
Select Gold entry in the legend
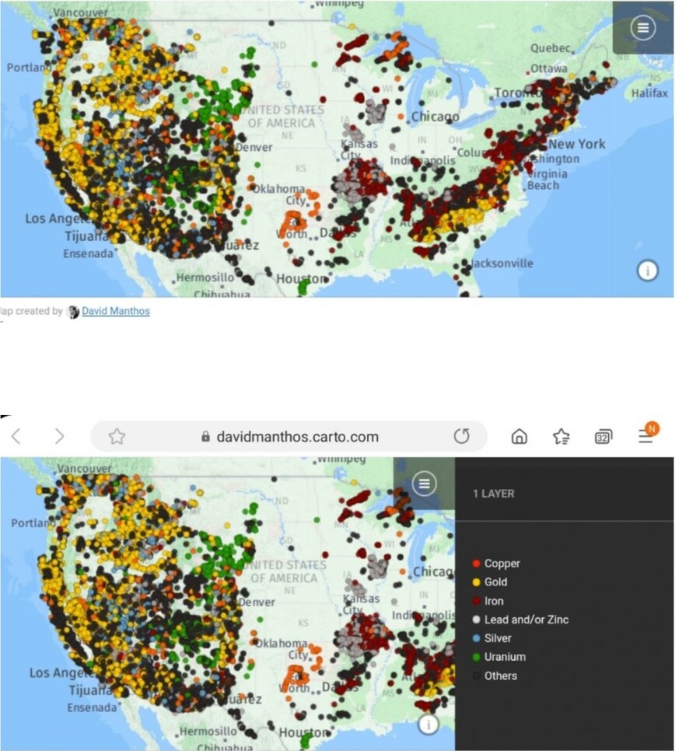pyautogui.click(x=495, y=582)
